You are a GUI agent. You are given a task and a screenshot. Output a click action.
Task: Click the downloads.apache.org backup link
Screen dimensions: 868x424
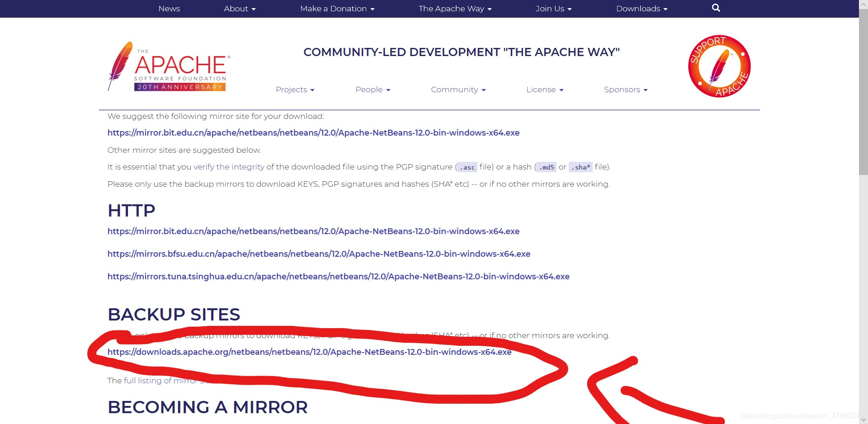click(x=309, y=352)
